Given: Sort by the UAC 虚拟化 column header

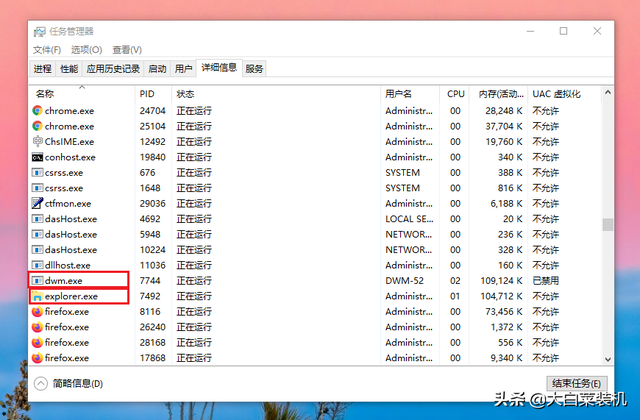Looking at the screenshot, I should tap(564, 94).
